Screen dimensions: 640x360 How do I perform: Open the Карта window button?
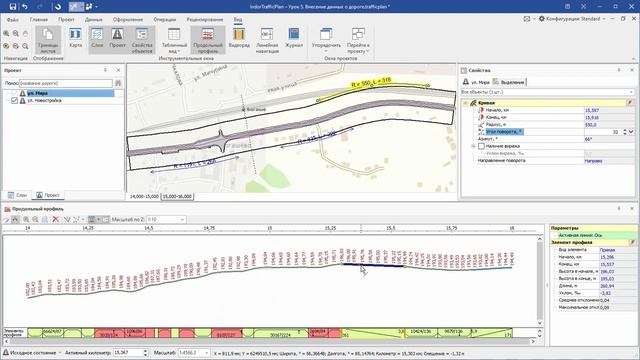click(x=76, y=38)
